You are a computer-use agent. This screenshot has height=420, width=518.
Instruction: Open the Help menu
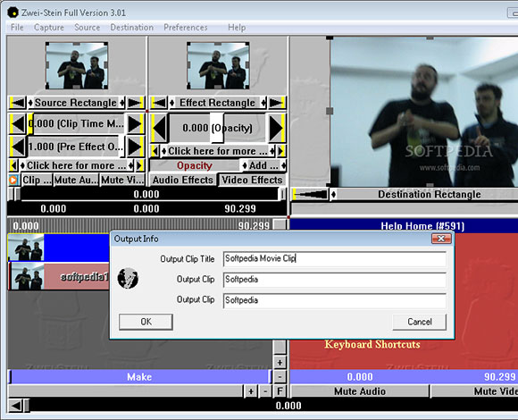tap(237, 28)
